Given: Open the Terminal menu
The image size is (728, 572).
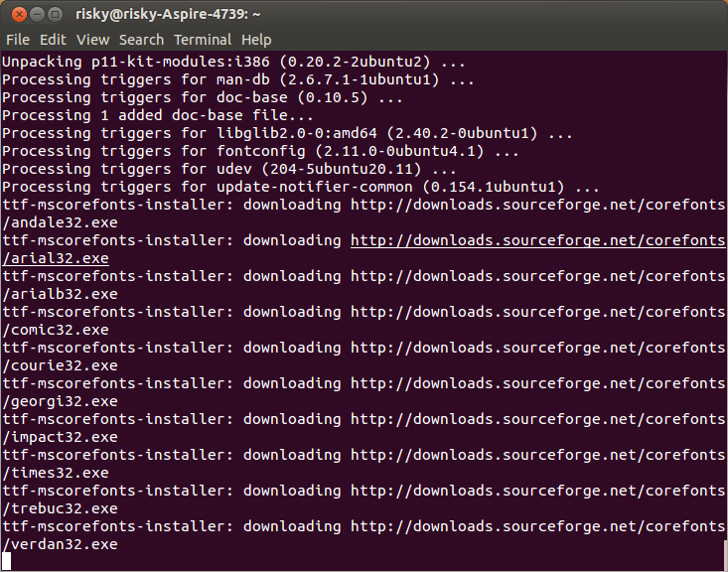Looking at the screenshot, I should pyautogui.click(x=203, y=40).
